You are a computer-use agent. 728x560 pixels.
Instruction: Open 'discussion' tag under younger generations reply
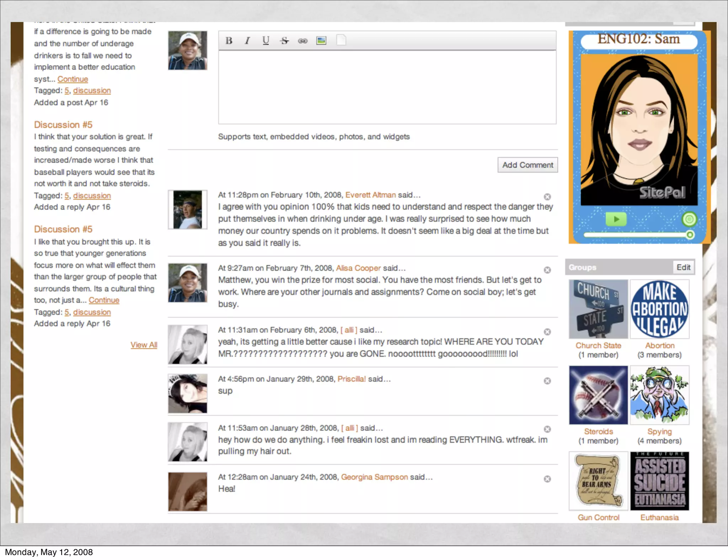pos(92,312)
